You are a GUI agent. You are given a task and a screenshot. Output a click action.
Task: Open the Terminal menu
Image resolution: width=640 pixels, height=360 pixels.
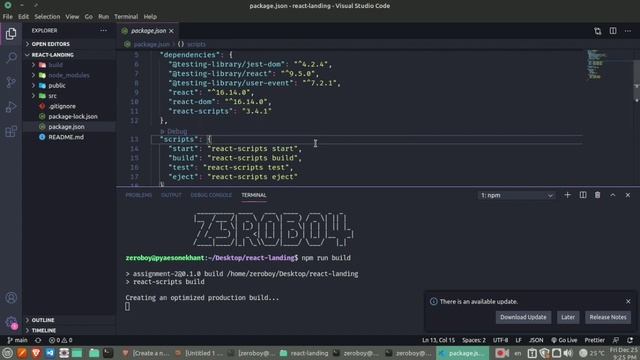[x=126, y=17]
